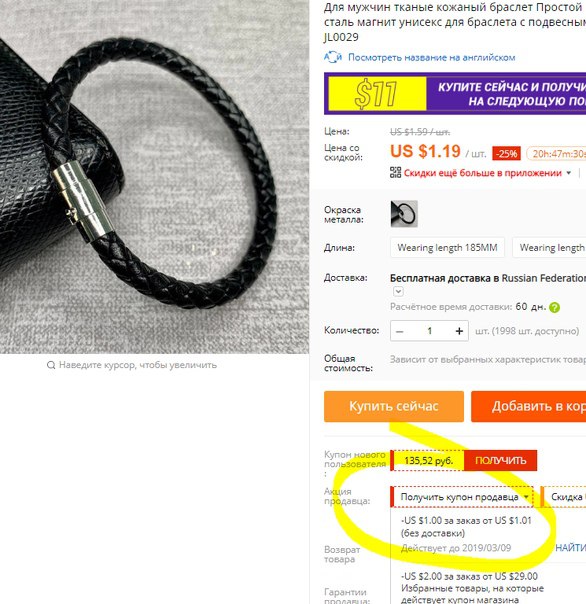The image size is (586, 604).
Task: Click the main bracelet product image
Action: point(154,177)
